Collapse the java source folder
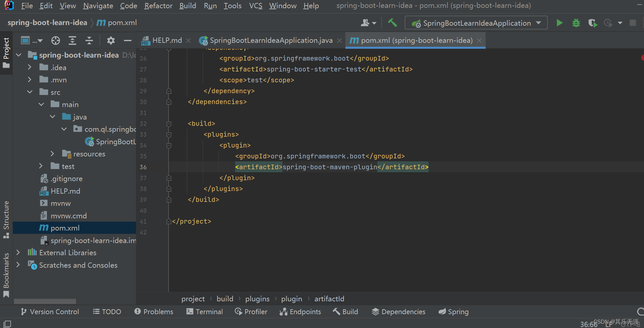Screen dimensions: 644x328 pyautogui.click(x=53, y=117)
